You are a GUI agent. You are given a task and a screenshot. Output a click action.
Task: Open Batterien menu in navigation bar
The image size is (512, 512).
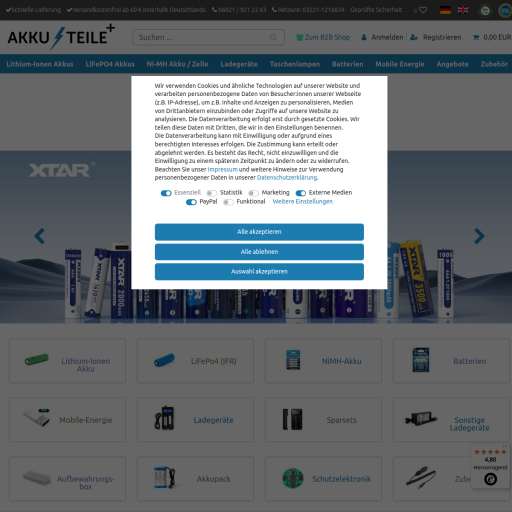(x=348, y=64)
